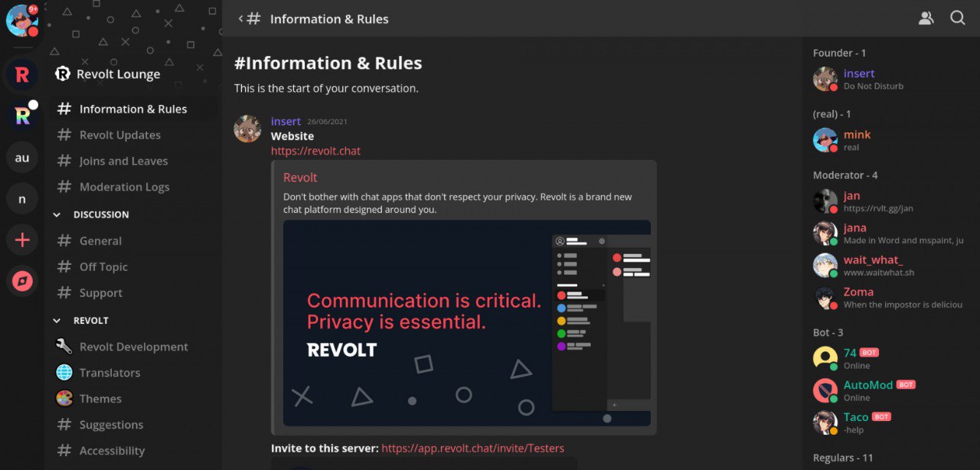Click the Moderator - 4 group header
This screenshot has height=470, width=980.
pos(845,175)
